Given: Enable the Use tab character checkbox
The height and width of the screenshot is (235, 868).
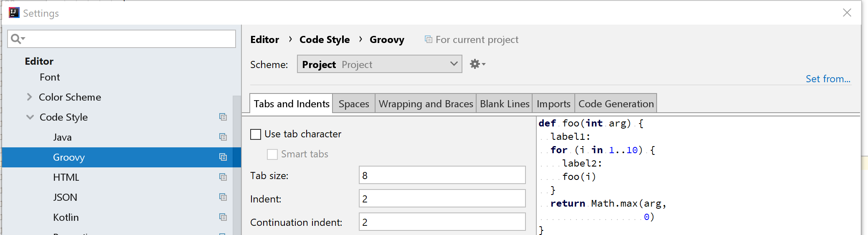Looking at the screenshot, I should click(x=256, y=134).
